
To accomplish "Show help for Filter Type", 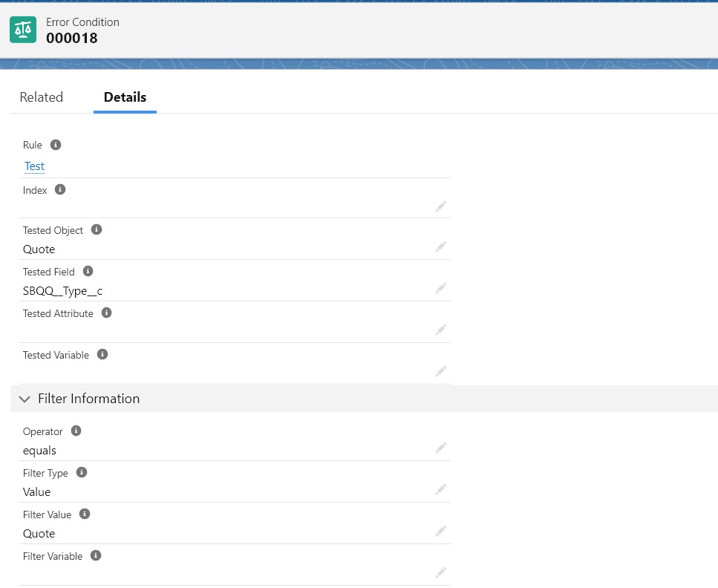I will pos(82,472).
